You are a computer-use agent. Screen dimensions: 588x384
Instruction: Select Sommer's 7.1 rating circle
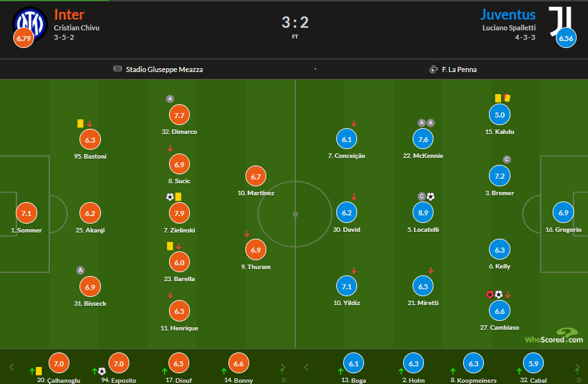[x=26, y=213]
